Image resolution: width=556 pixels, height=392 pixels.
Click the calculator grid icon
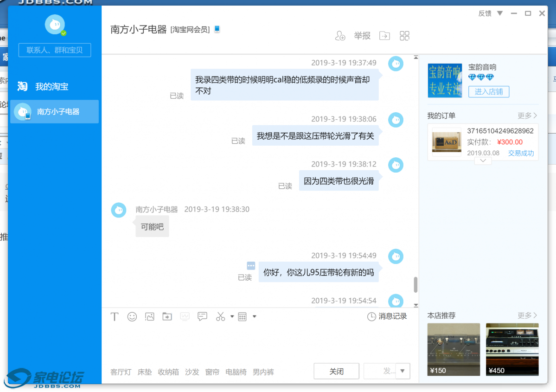coord(242,317)
